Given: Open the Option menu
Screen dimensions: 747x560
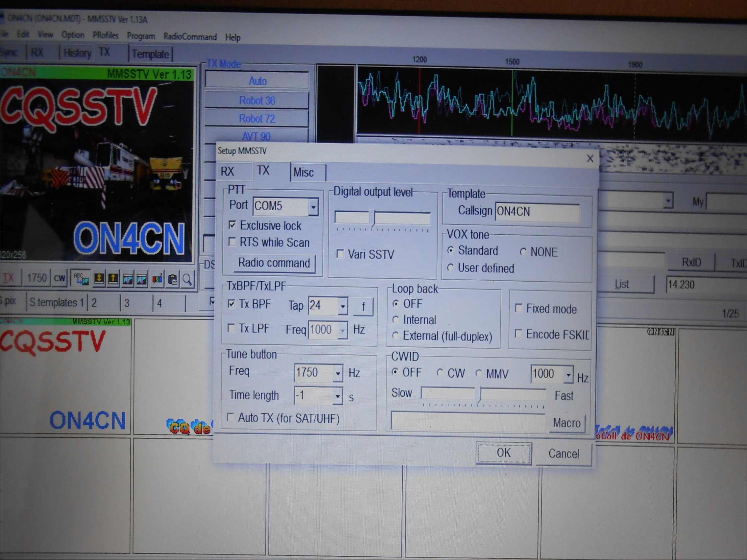Looking at the screenshot, I should [x=73, y=35].
